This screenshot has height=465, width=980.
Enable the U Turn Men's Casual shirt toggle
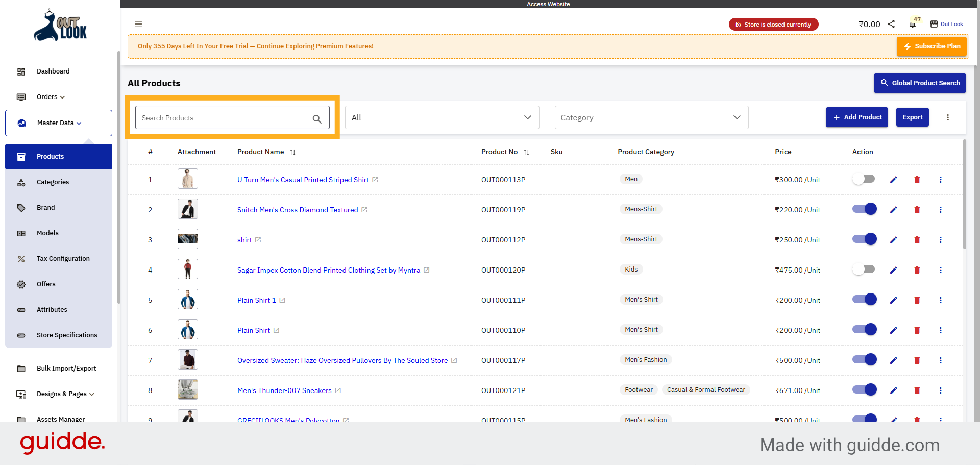pyautogui.click(x=864, y=179)
